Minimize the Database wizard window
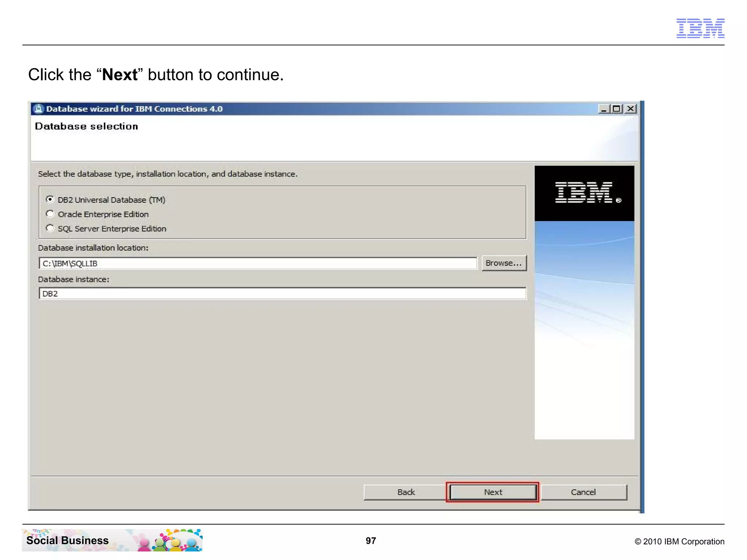The height and width of the screenshot is (560, 747). 604,109
